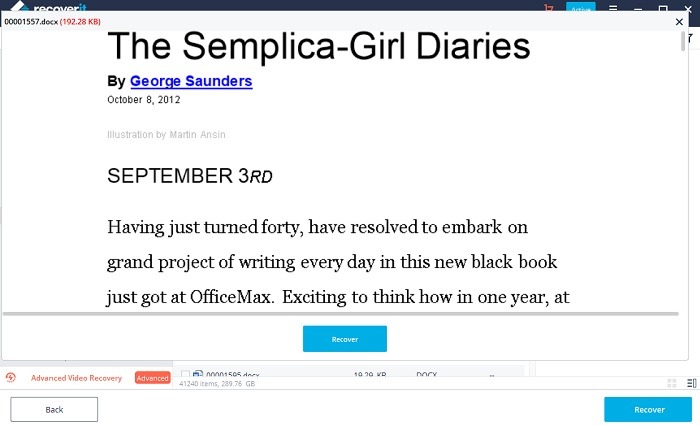Open the hamburger menu in title bar
This screenshot has height=425, width=700.
(x=612, y=8)
